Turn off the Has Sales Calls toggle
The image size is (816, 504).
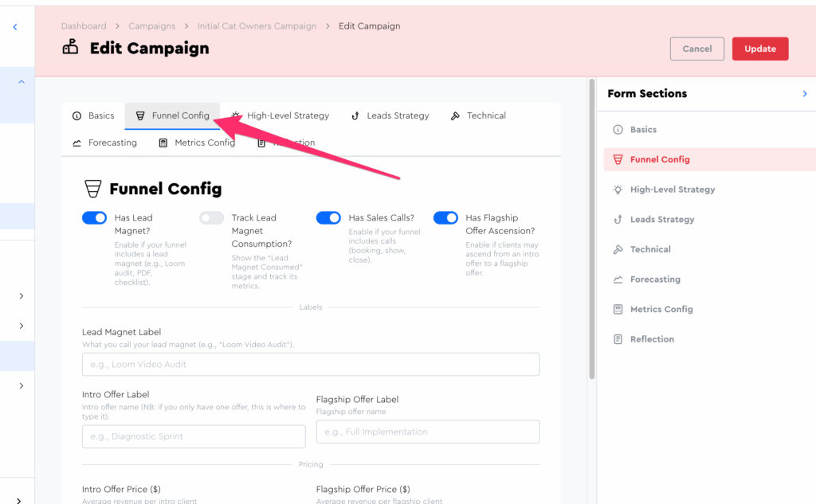click(328, 218)
